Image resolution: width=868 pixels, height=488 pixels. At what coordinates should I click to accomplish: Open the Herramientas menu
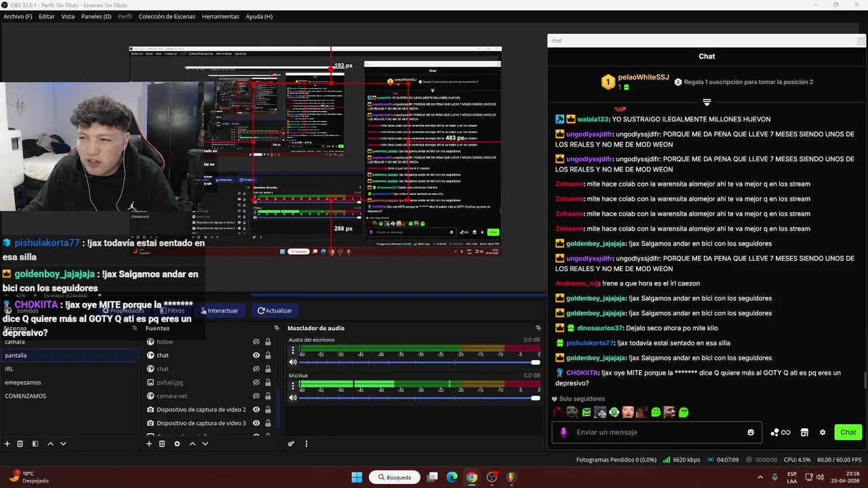click(220, 16)
